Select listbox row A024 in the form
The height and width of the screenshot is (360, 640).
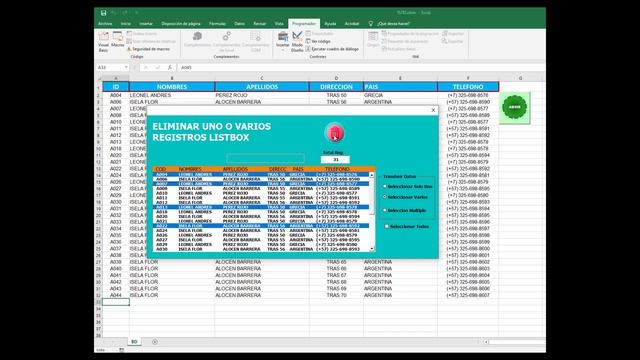[261, 231]
